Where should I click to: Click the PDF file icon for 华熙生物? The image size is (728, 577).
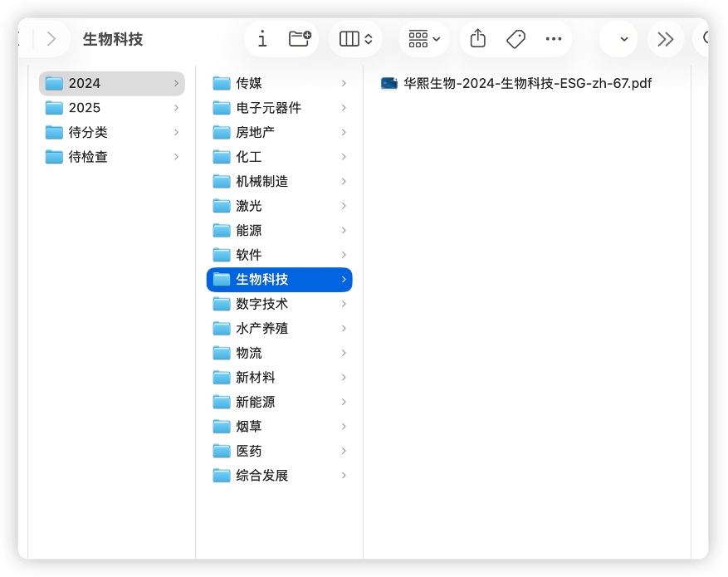[x=388, y=83]
